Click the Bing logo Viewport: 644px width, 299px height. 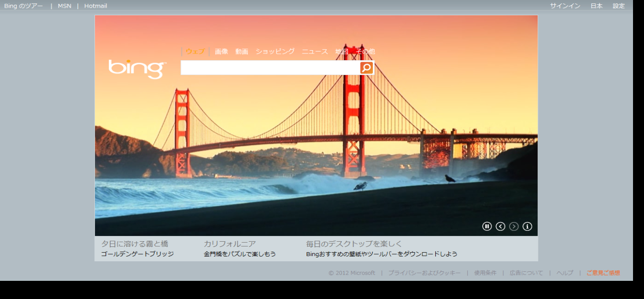[137, 69]
